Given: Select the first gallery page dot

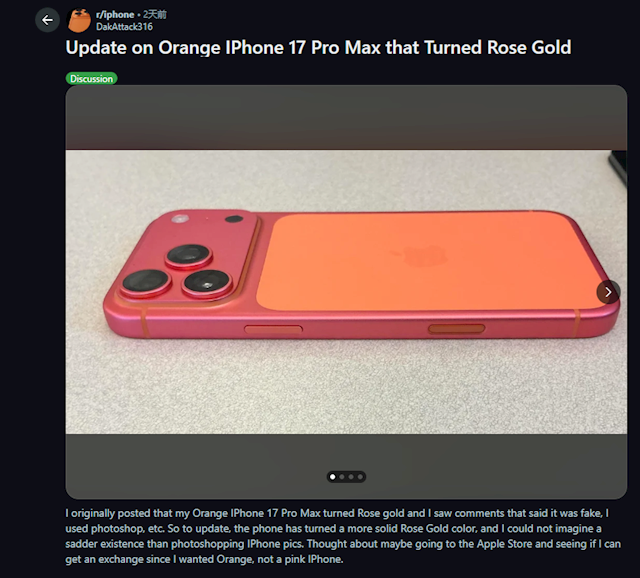Looking at the screenshot, I should (333, 477).
